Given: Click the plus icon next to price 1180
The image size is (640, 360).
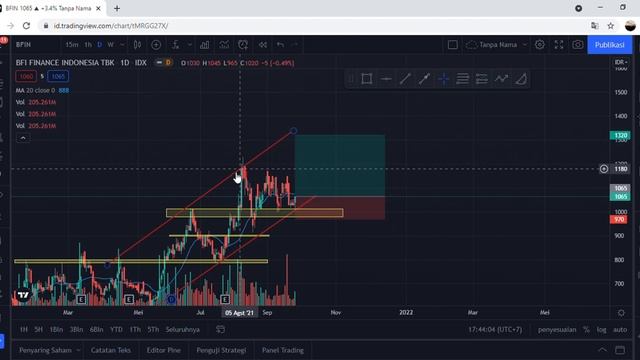Looking at the screenshot, I should 604,169.
